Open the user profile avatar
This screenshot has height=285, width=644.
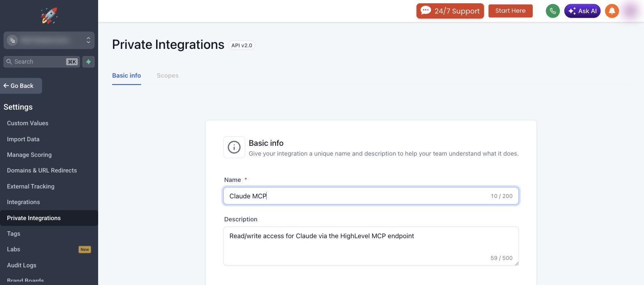point(630,11)
